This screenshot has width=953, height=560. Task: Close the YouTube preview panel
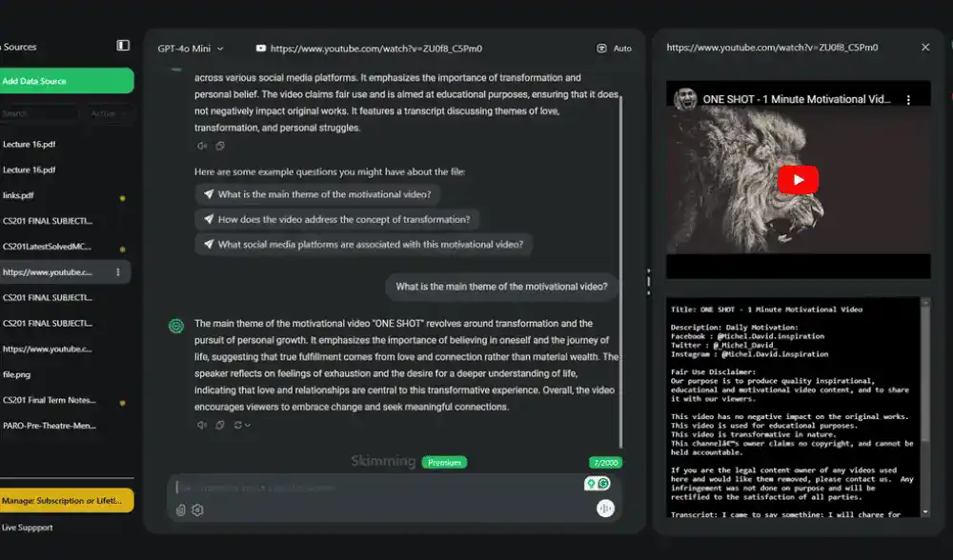pos(924,48)
